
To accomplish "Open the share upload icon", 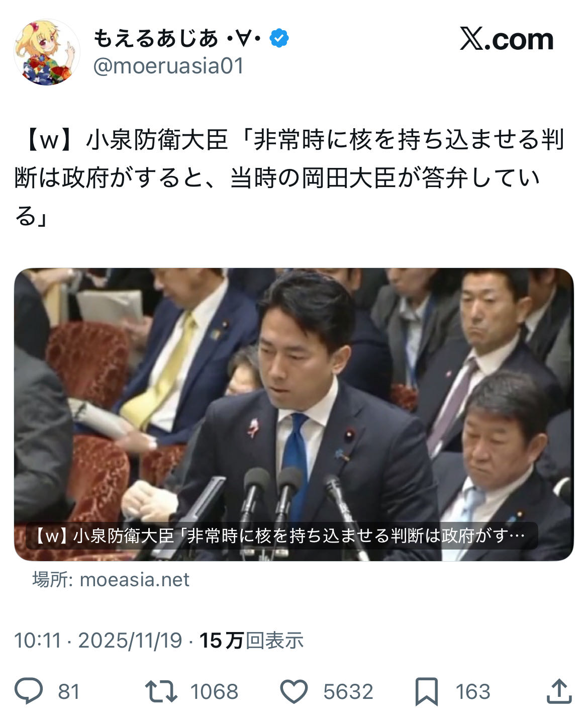I will pyautogui.click(x=559, y=691).
